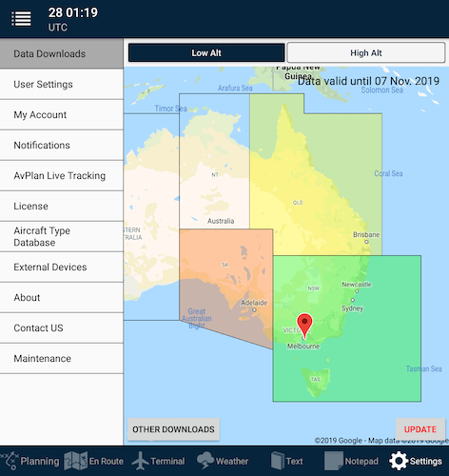Image resolution: width=449 pixels, height=476 pixels.
Task: Open License entry in sidebar
Action: click(62, 206)
